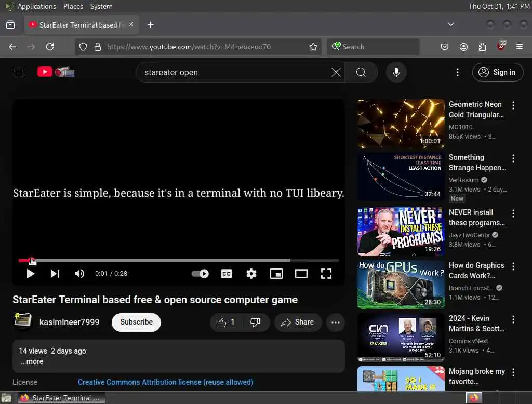Screen dimensions: 532x404
Task: Click in the YouTube search field
Action: [x=234, y=72]
